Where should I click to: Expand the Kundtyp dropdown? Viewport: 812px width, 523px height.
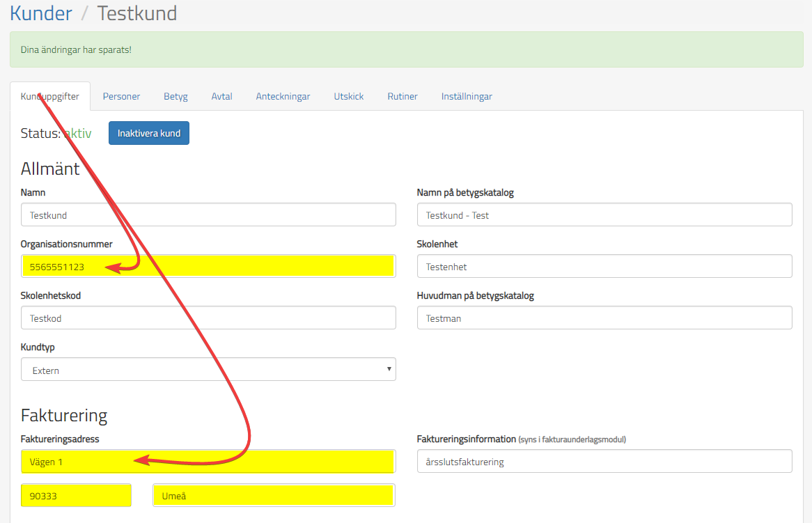coord(208,370)
